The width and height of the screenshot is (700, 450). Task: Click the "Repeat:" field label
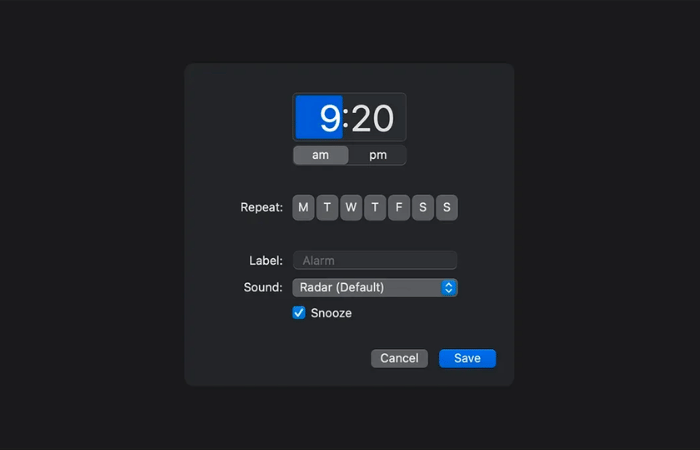click(262, 208)
